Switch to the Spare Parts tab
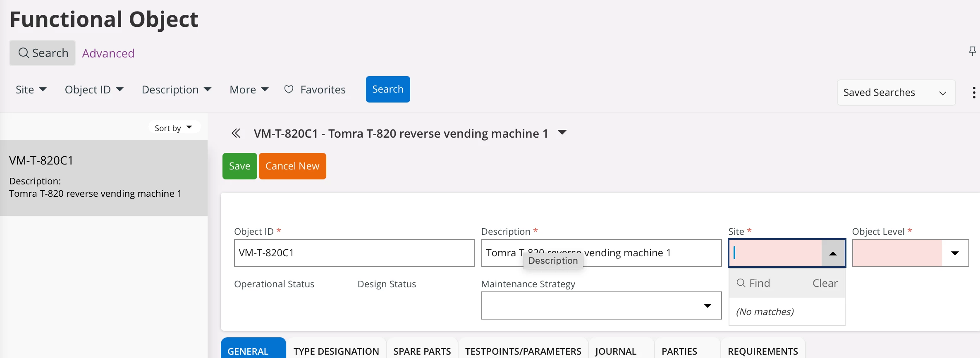 pyautogui.click(x=422, y=351)
